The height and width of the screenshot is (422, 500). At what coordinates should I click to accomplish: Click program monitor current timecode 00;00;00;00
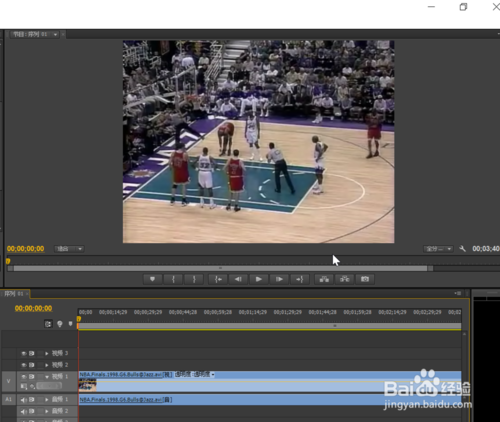tap(26, 249)
